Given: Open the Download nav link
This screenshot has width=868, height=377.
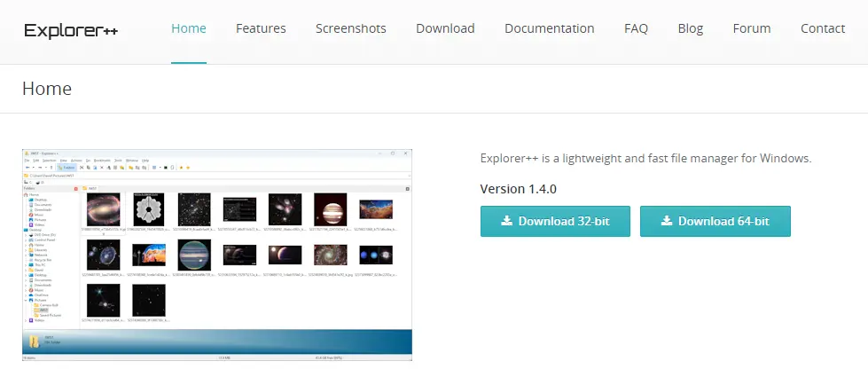Looking at the screenshot, I should click(445, 28).
